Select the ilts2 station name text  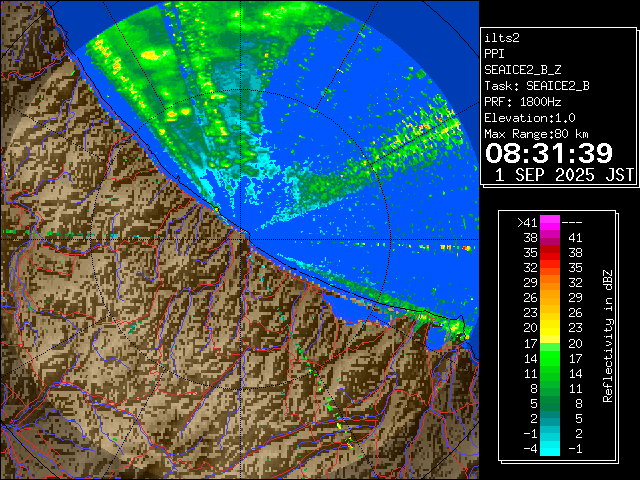pyautogui.click(x=501, y=37)
